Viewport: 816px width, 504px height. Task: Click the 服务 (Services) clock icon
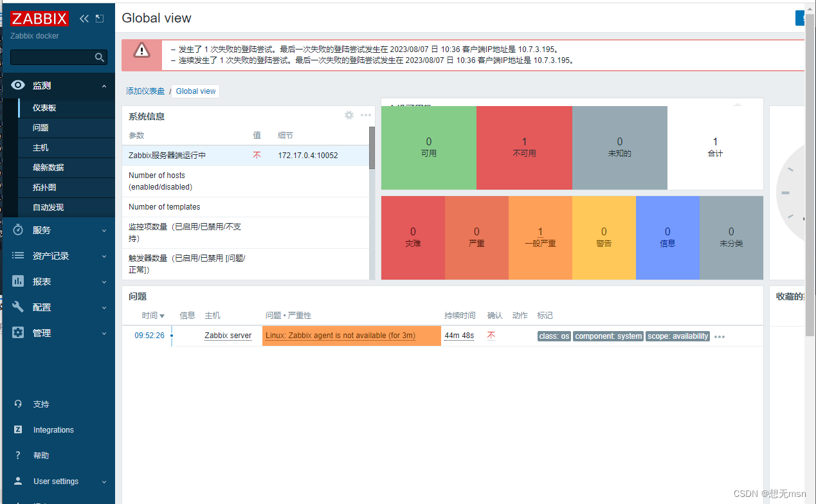tap(18, 230)
